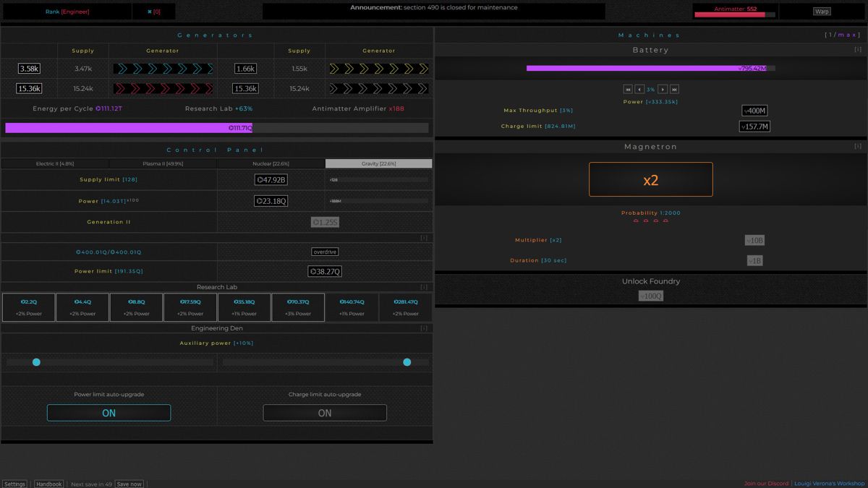Jump battery throughput to maximum
The image size is (868, 488).
pos(674,90)
